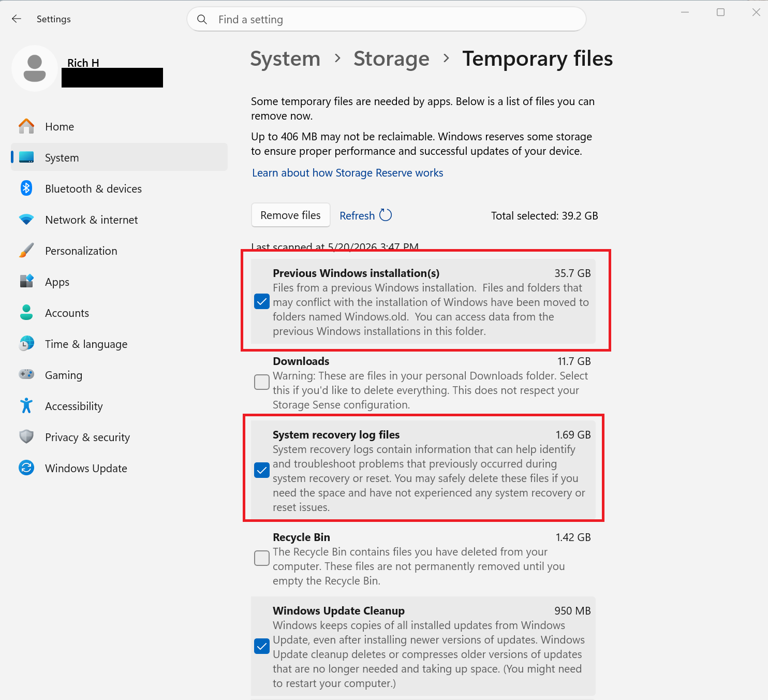Click the back arrow in Settings
The height and width of the screenshot is (700, 768).
click(17, 19)
